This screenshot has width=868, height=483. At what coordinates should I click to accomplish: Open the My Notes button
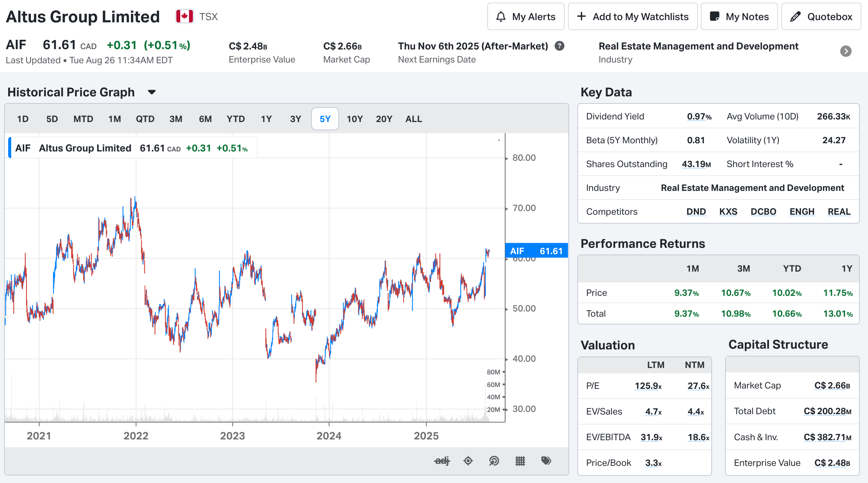(739, 17)
